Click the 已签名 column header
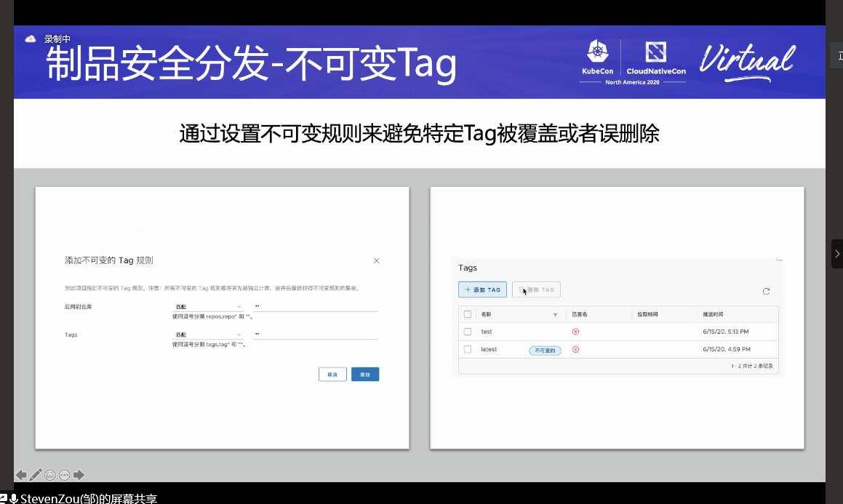 (x=580, y=314)
